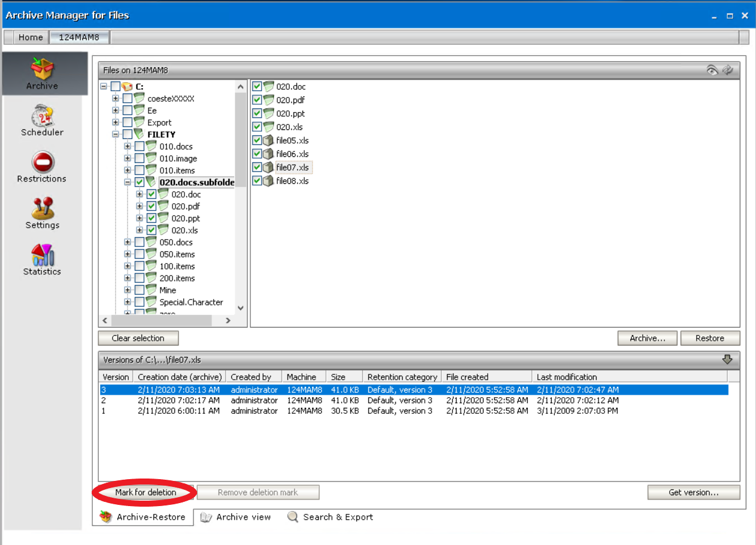
Task: Click the tree vertical scrollbar down arrow
Action: 241,308
